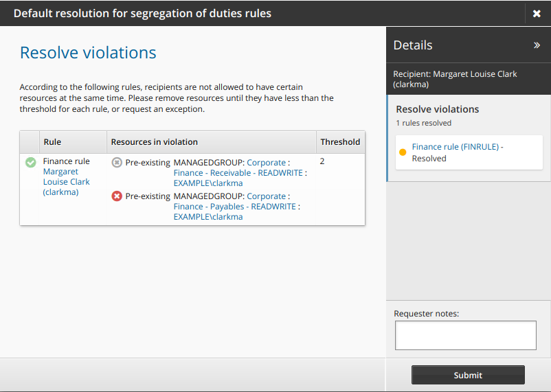
Task: Open the Corporate link in the Receivable entry
Action: (x=266, y=163)
